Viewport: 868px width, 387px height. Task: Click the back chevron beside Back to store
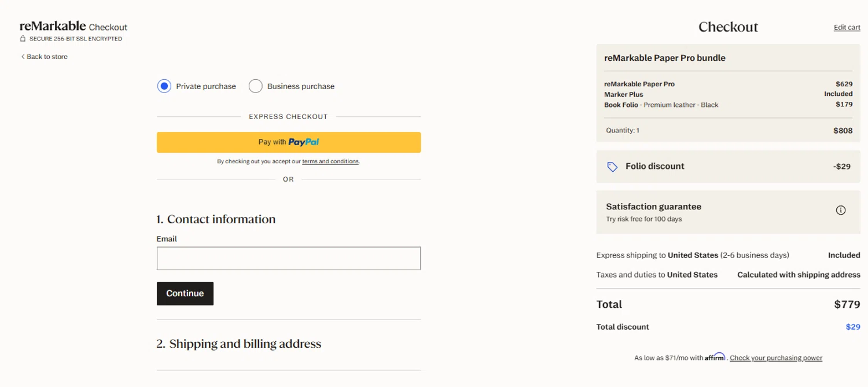click(23, 57)
